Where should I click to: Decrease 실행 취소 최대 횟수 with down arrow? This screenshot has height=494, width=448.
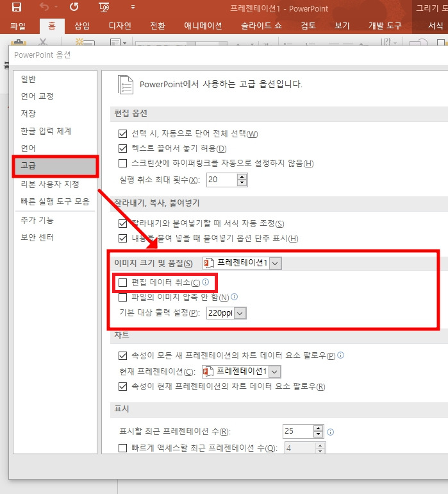(x=242, y=183)
